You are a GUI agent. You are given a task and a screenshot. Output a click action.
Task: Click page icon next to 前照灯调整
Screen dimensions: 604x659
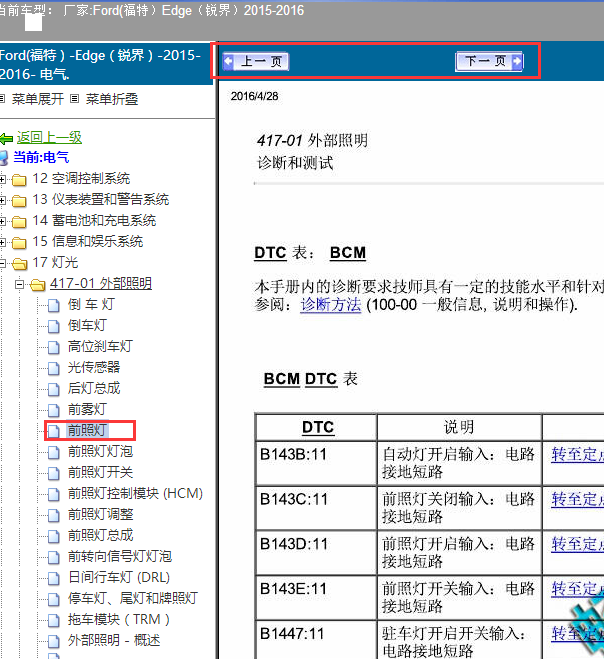coord(54,516)
